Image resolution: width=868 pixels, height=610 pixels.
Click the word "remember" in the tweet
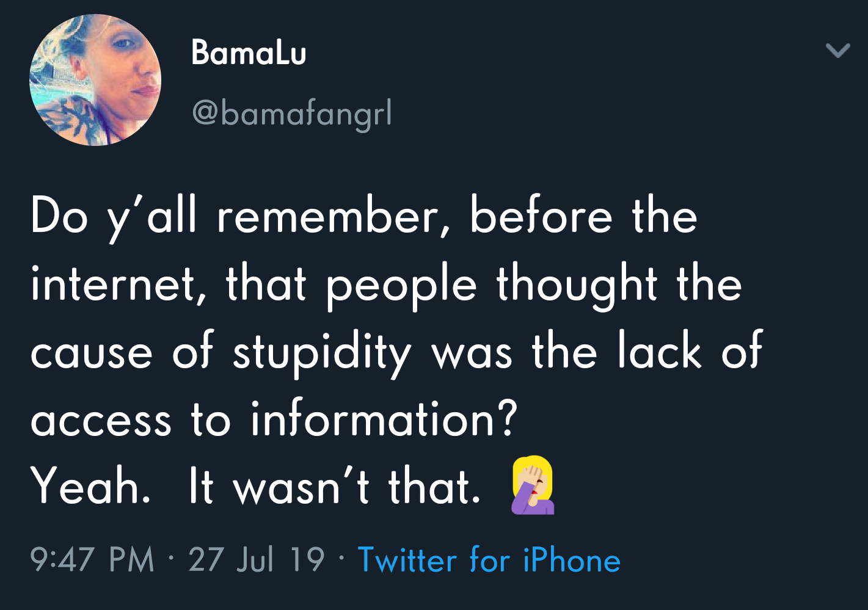328,217
